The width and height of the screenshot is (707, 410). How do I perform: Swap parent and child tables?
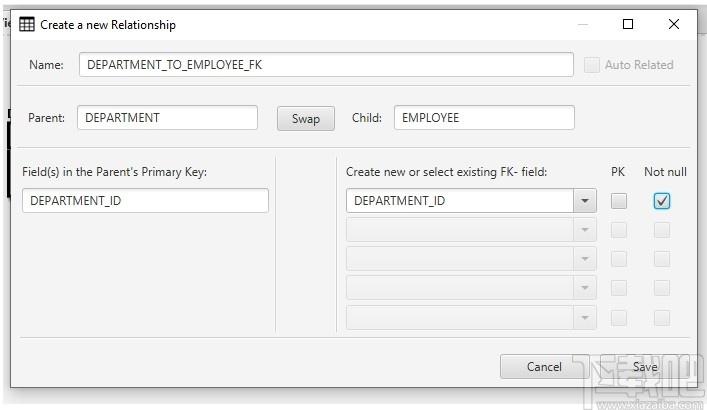pos(306,118)
